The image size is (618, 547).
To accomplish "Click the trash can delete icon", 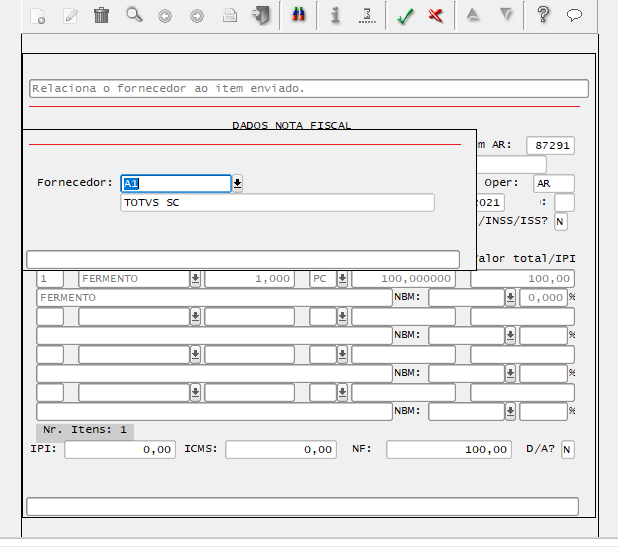I will (101, 15).
